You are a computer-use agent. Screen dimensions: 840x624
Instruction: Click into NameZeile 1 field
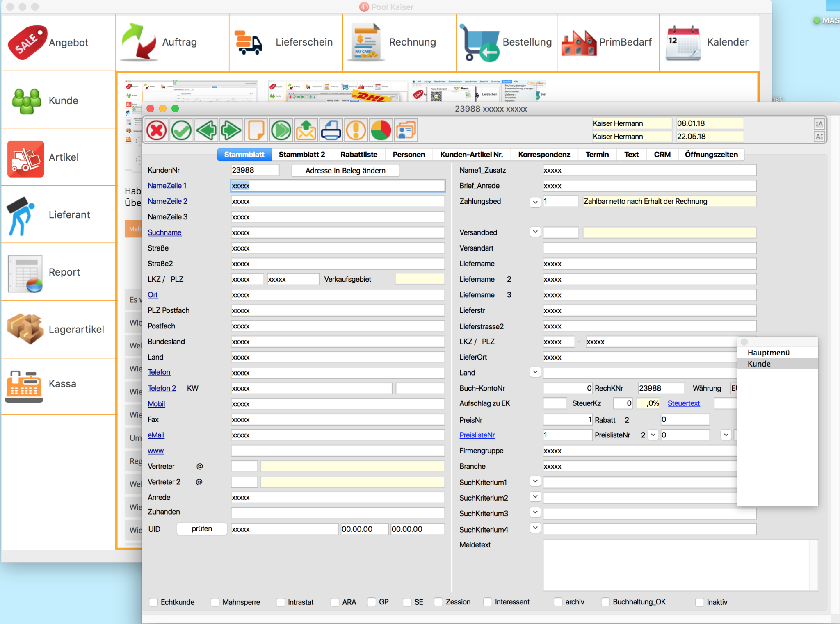(338, 186)
